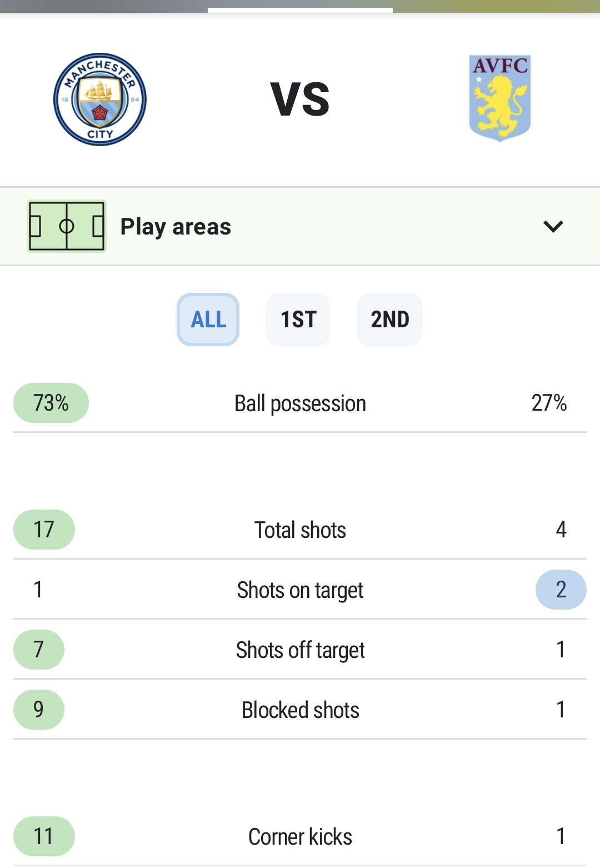Tap the Total shots label
The width and height of the screenshot is (600, 868).
(x=300, y=530)
